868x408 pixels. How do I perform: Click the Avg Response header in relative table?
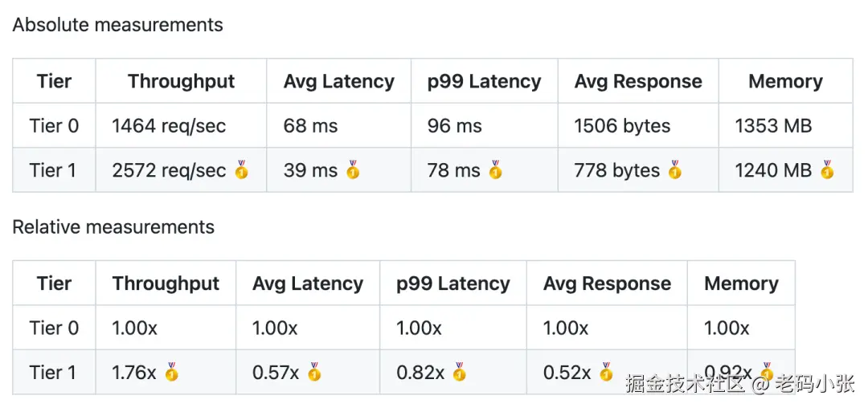pyautogui.click(x=607, y=284)
